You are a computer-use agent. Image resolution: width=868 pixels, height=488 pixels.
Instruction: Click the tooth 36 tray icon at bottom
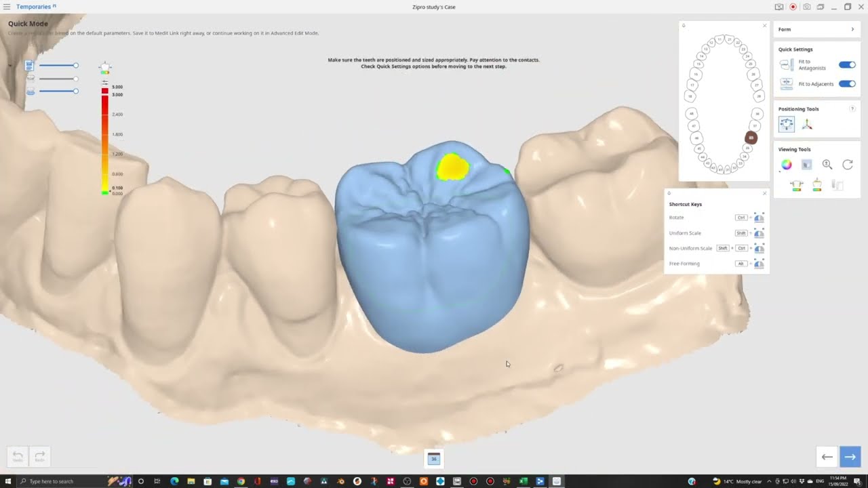[434, 459]
